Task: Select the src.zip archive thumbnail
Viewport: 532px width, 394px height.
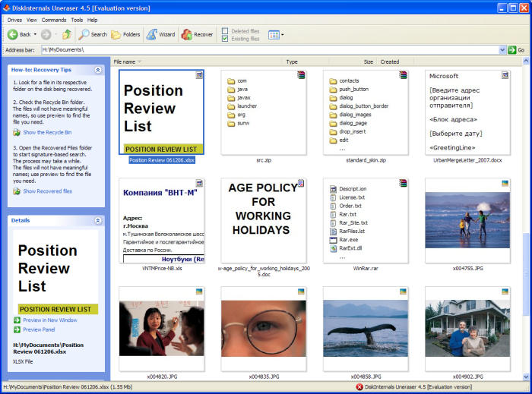Action: (264, 112)
